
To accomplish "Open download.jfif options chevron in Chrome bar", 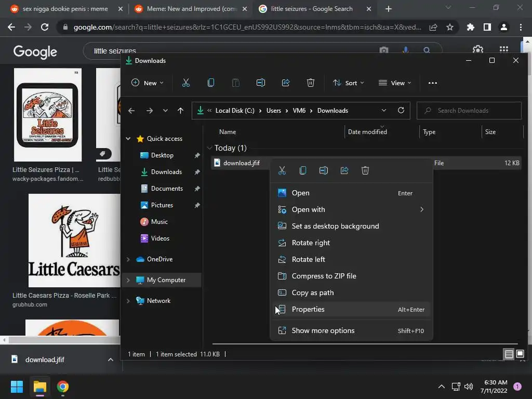I will pyautogui.click(x=111, y=360).
